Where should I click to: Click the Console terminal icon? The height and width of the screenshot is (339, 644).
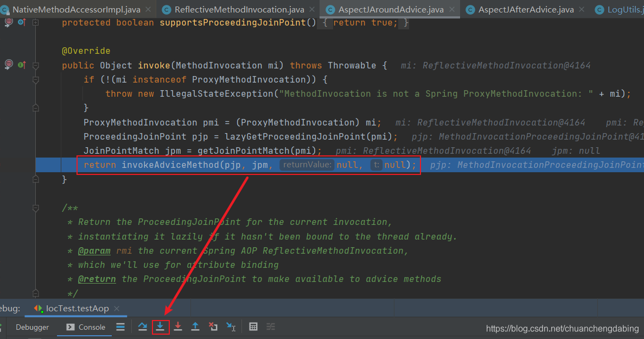click(x=70, y=327)
